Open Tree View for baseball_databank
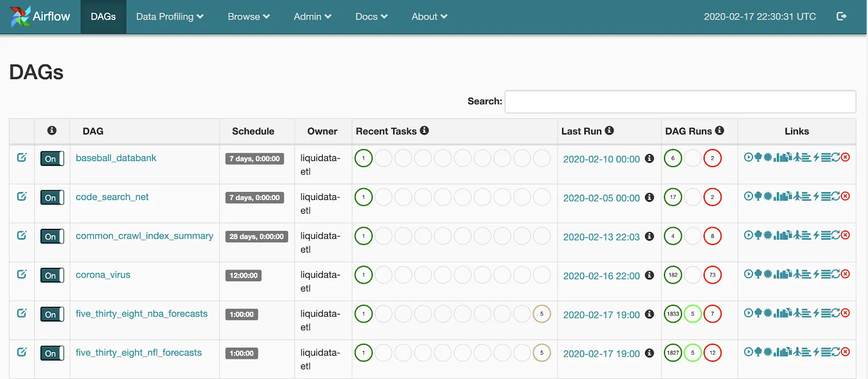Screen dimensions: 868x379 (758, 157)
